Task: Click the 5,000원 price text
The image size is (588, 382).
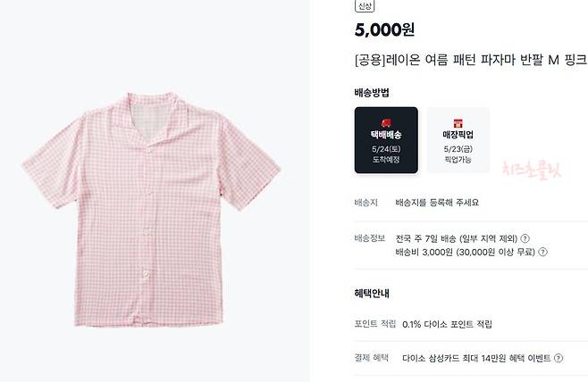Action: (x=384, y=29)
